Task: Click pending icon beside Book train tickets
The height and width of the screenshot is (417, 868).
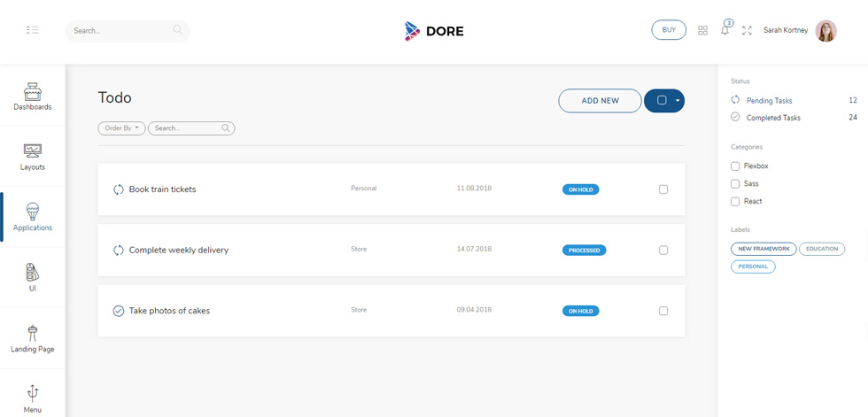Action: [x=118, y=189]
